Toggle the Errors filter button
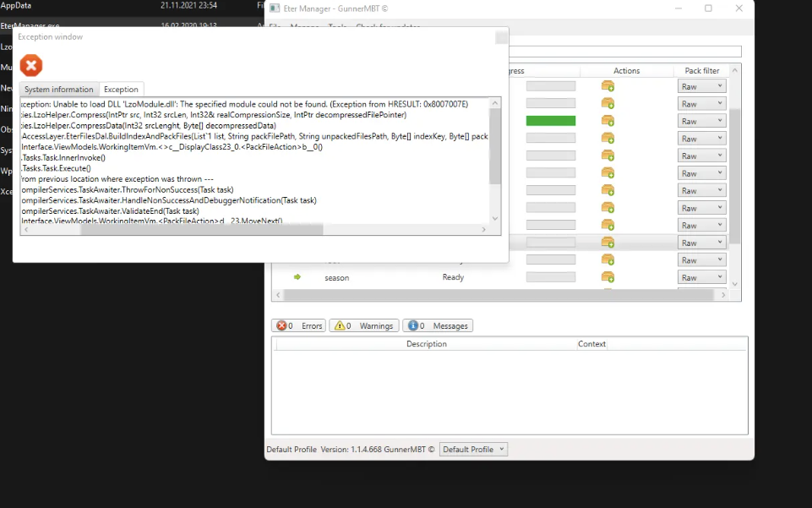The height and width of the screenshot is (508, 812). tap(298, 325)
